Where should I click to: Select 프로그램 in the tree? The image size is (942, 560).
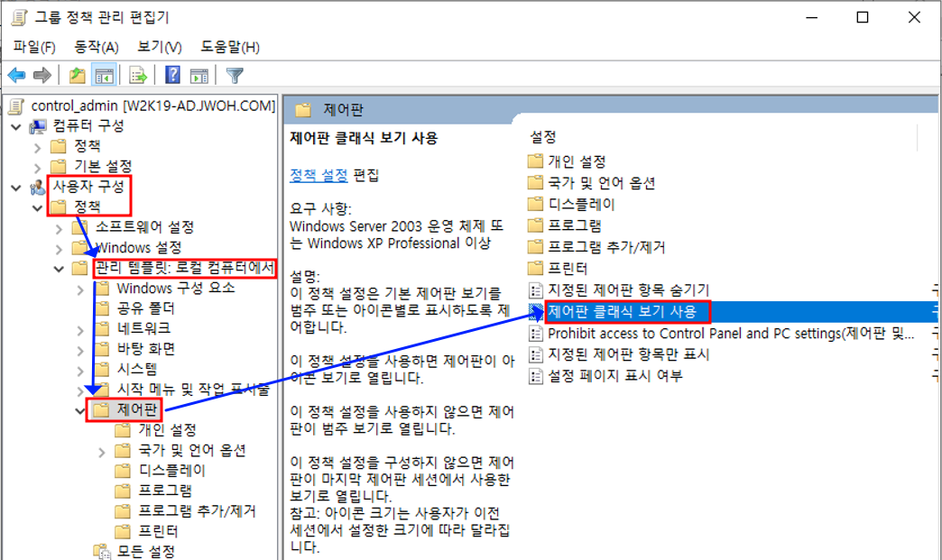[x=164, y=491]
